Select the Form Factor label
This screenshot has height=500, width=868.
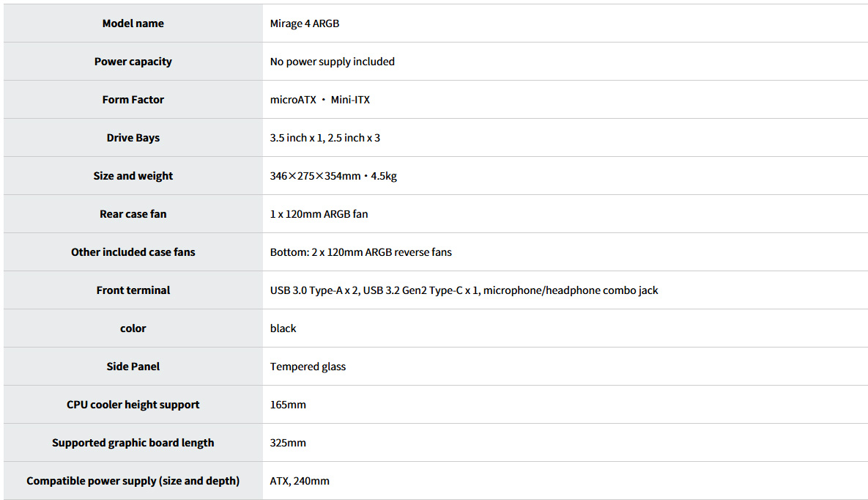tap(133, 100)
